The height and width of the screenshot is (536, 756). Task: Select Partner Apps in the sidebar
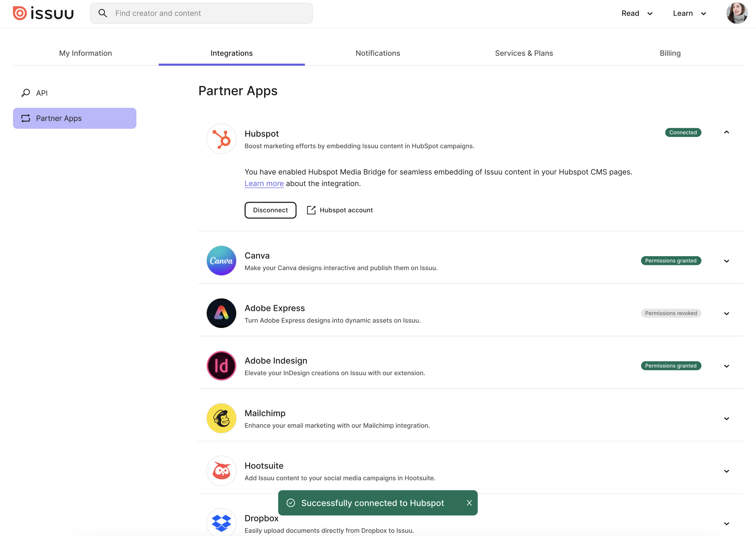74,118
